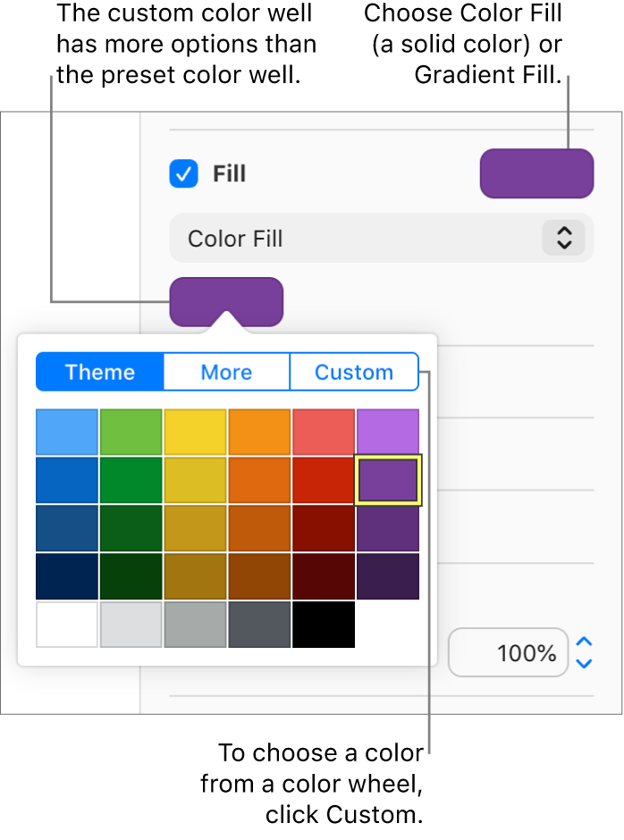Select the light gray swatch
This screenshot has height=840, width=624.
click(131, 625)
